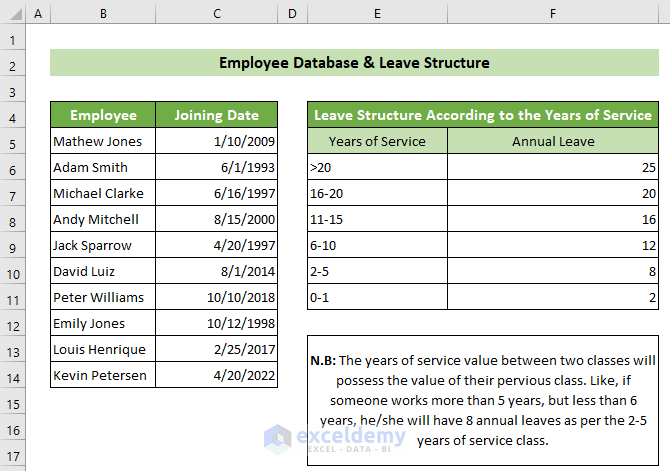Select the Peter Williams cell
This screenshot has width=670, height=471.
click(103, 297)
